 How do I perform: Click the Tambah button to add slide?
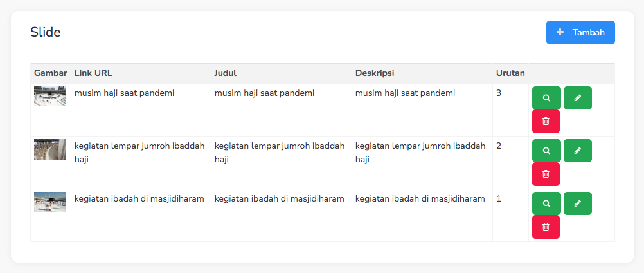(580, 33)
